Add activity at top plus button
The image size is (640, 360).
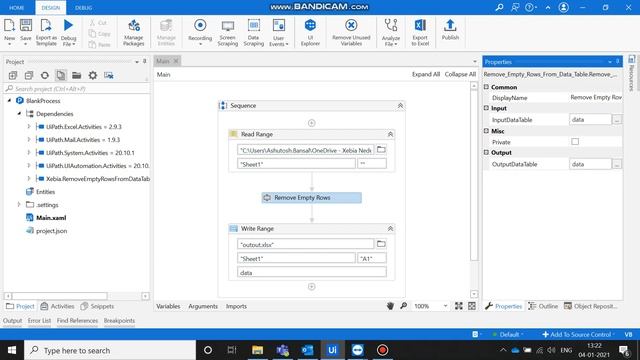(311, 123)
